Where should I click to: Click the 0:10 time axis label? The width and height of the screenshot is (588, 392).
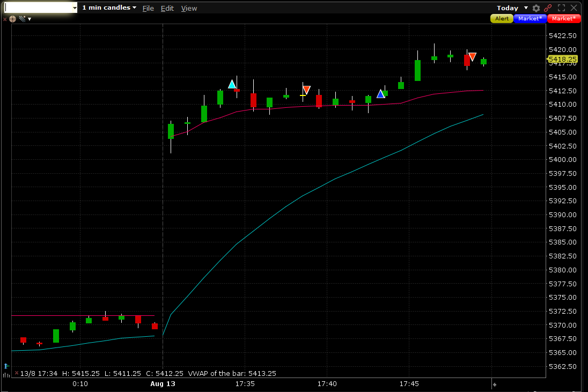pyautogui.click(x=80, y=384)
